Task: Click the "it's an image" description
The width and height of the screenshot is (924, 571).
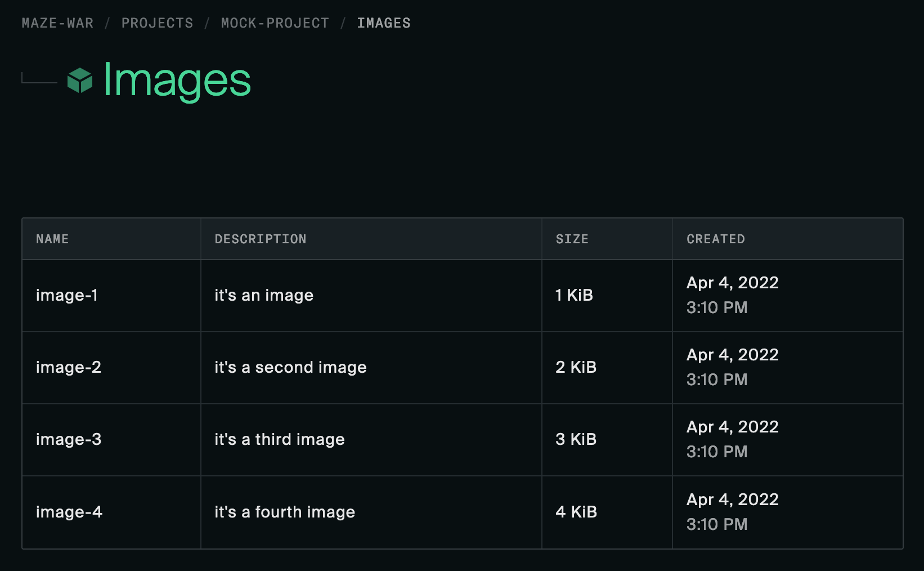Action: tap(264, 295)
